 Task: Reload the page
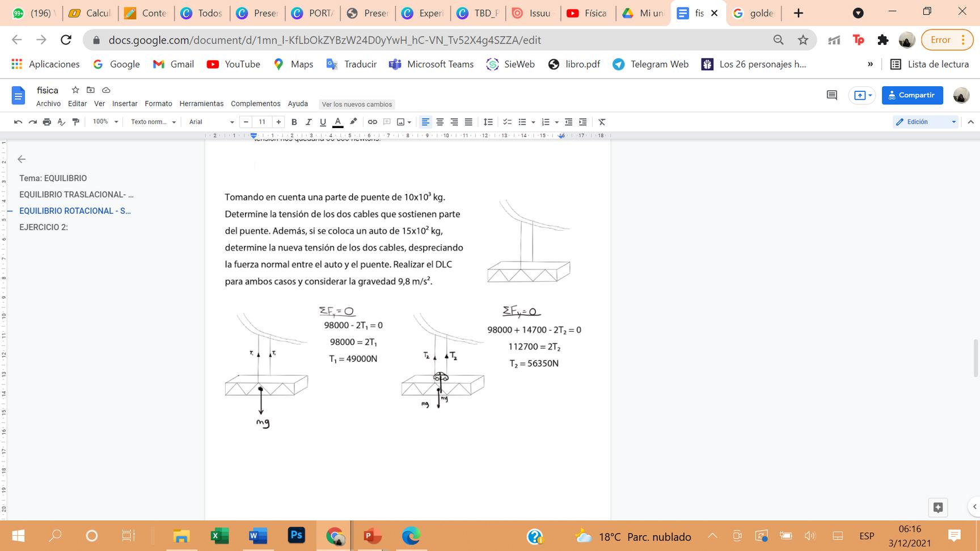pos(66,40)
